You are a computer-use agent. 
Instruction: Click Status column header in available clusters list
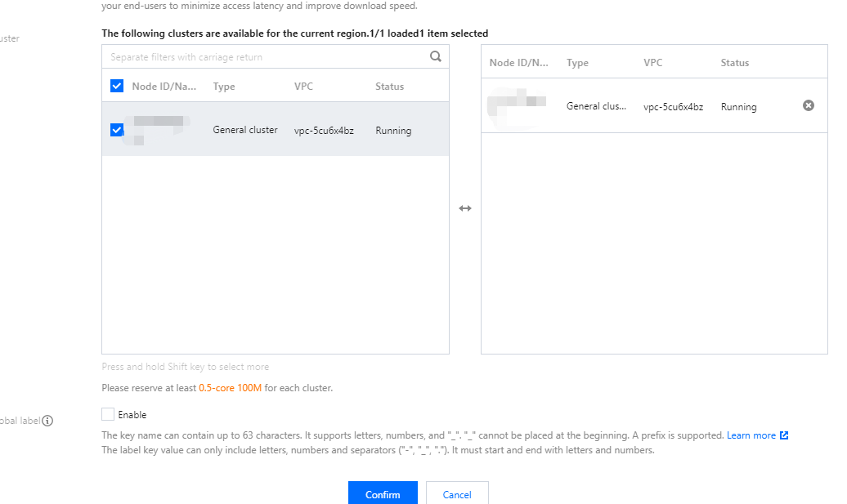389,87
